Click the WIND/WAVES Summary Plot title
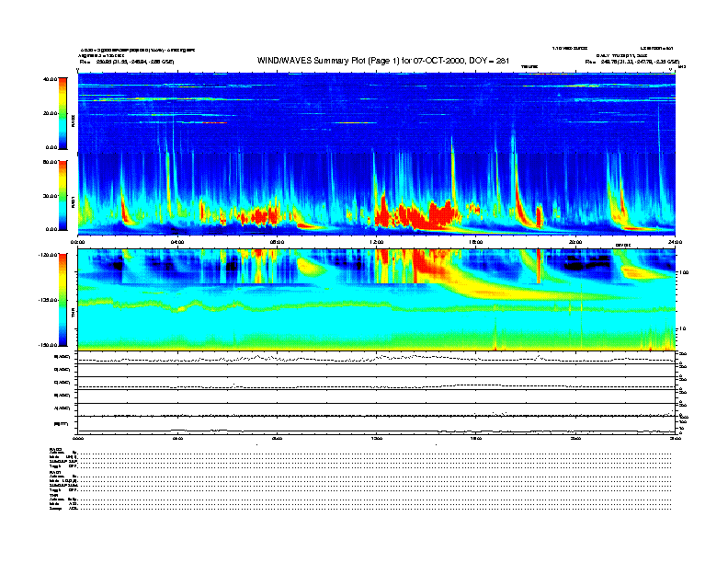This screenshot has height=563, width=728. 383,61
